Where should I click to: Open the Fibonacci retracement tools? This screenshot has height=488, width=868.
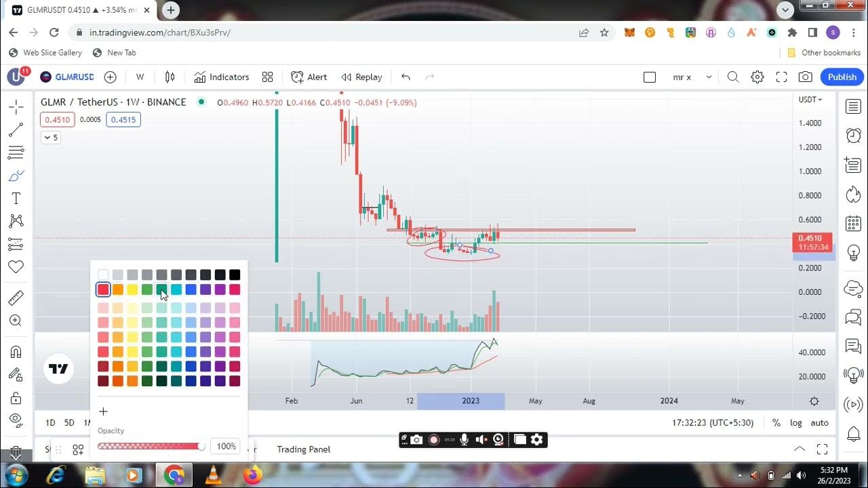(x=16, y=152)
